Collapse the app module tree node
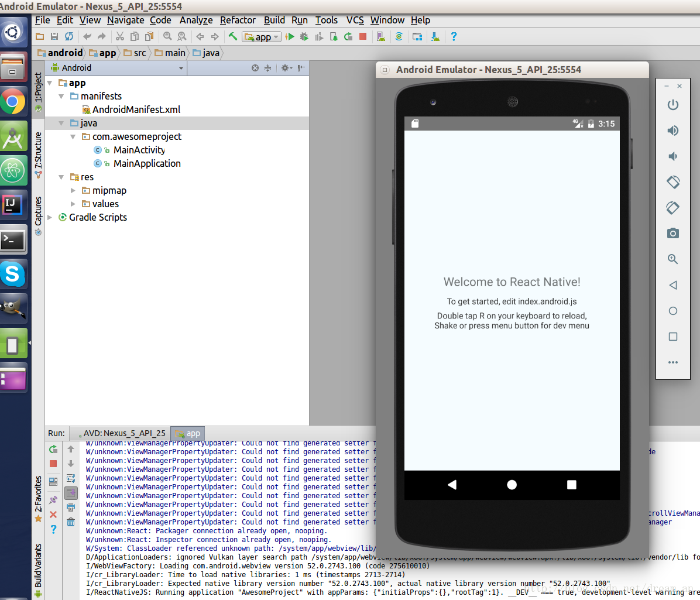 click(x=50, y=83)
